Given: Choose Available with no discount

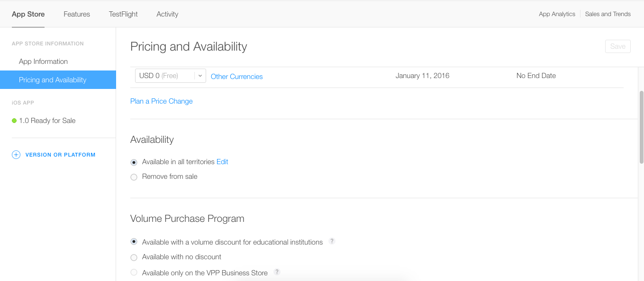Looking at the screenshot, I should pyautogui.click(x=134, y=257).
